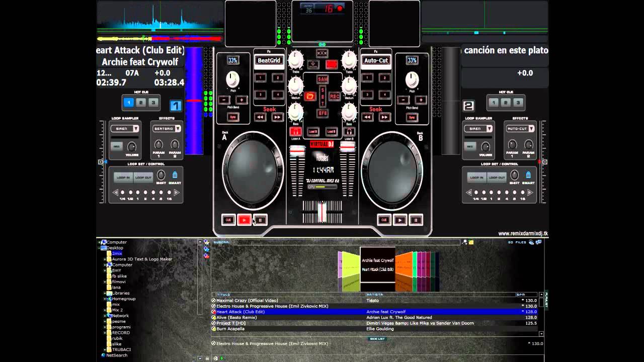Click the Deck A CUE button
This screenshot has width=644, height=362.
[x=228, y=220]
